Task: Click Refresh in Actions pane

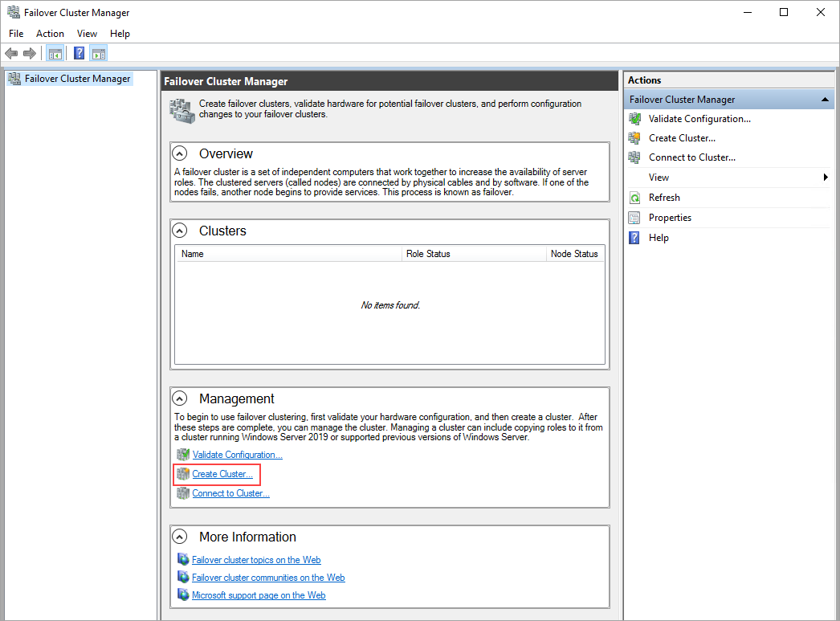Action: pos(664,198)
